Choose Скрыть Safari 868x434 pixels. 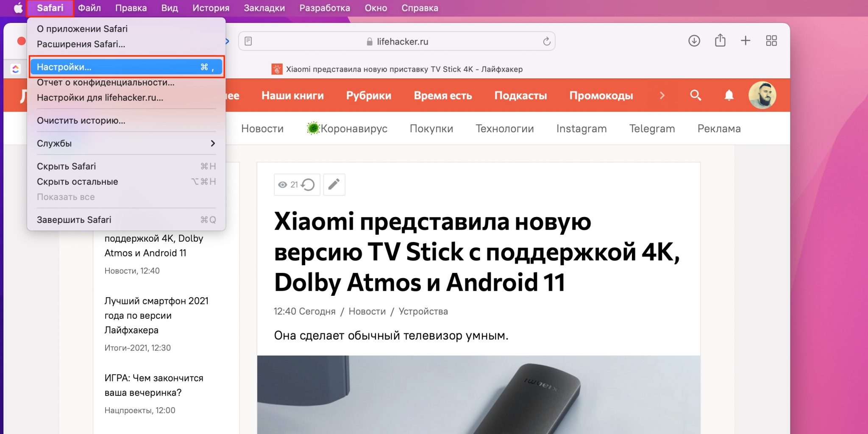[x=126, y=166]
